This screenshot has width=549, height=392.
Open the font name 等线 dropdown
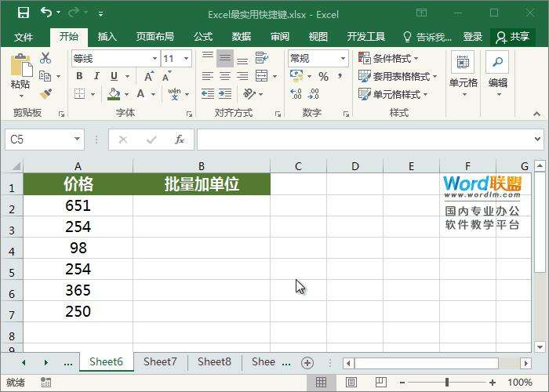[x=155, y=59]
